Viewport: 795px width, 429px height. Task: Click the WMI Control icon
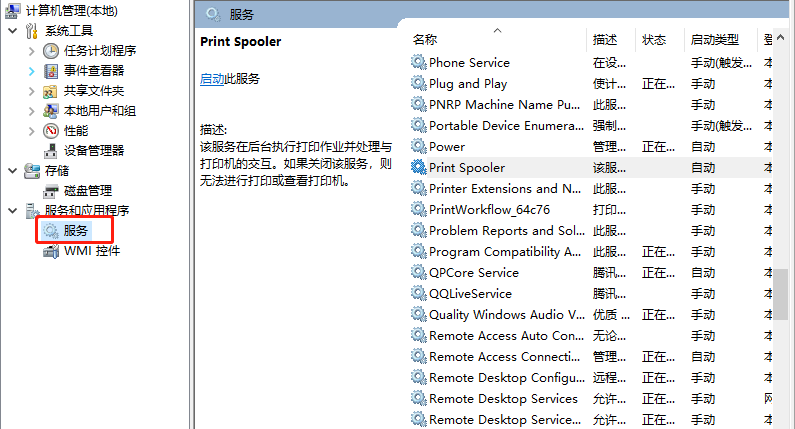(51, 251)
